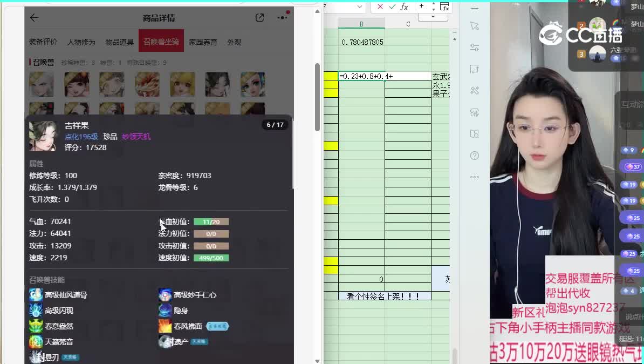Click the 6 / 17 page indicator

275,125
